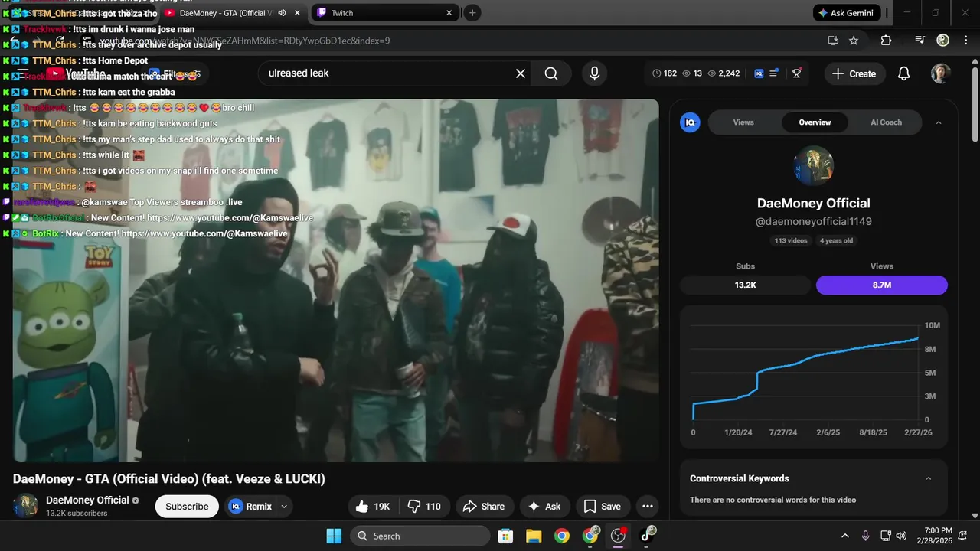
Task: Open the DaeMoney Official channel link under video
Action: tap(87, 500)
